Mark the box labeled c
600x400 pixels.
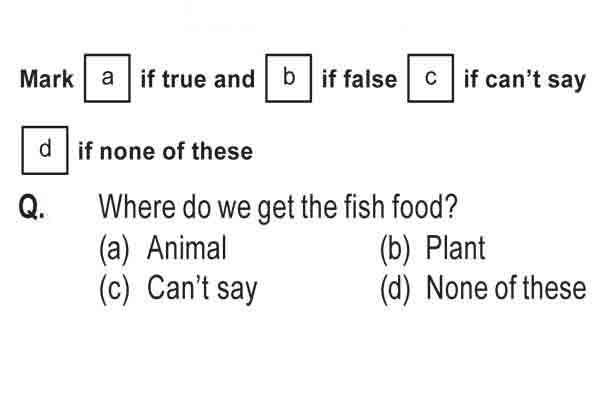(x=431, y=78)
